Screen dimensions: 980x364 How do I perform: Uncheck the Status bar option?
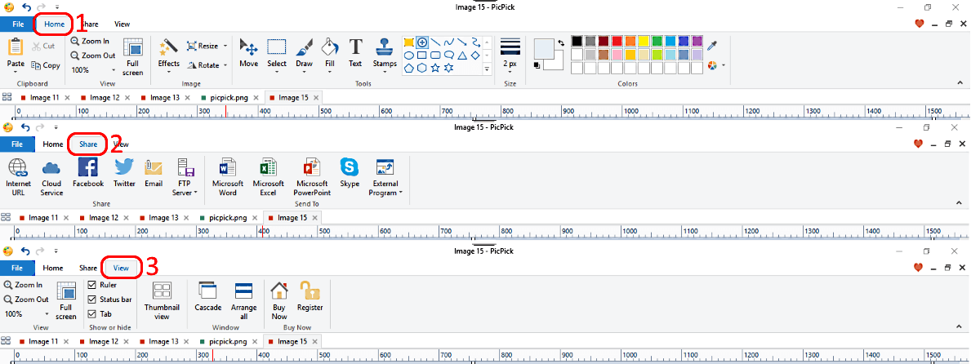click(x=92, y=300)
